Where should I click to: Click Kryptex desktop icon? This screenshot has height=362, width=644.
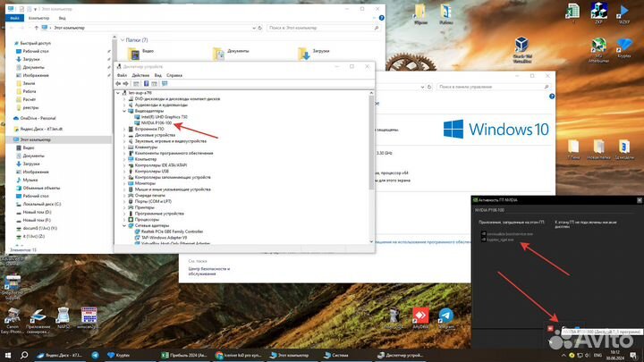coord(624,48)
